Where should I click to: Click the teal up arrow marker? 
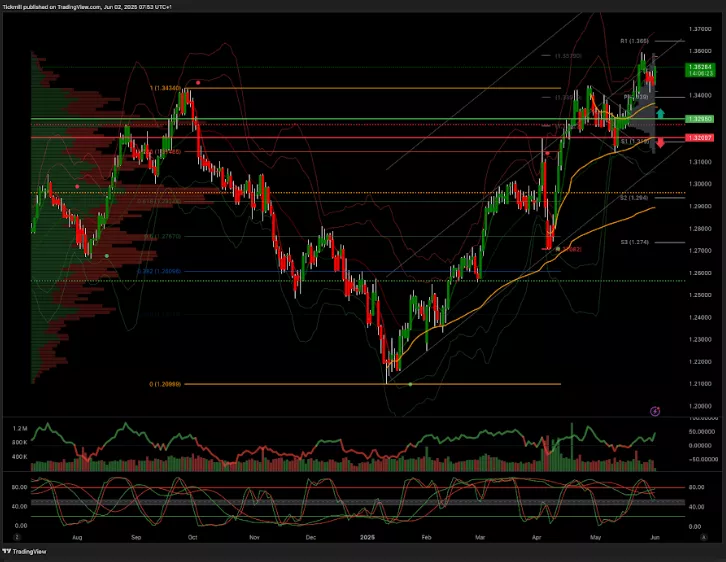[x=660, y=115]
